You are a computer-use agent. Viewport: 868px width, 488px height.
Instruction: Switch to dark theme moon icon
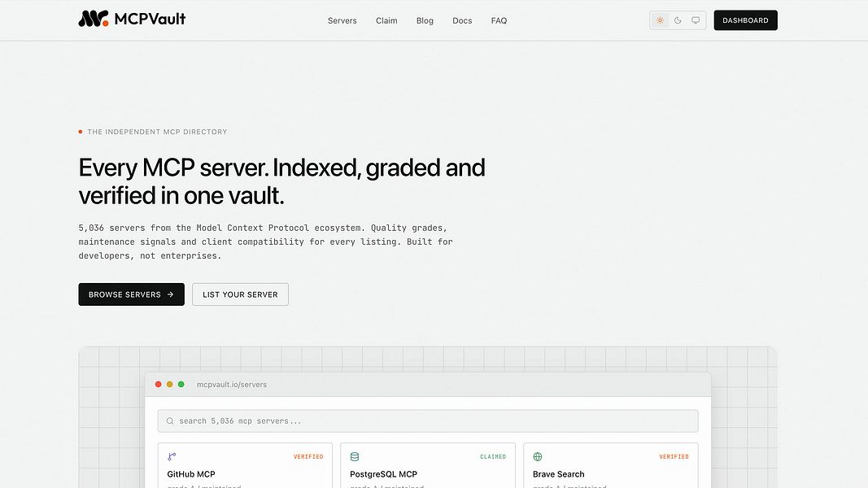[678, 20]
